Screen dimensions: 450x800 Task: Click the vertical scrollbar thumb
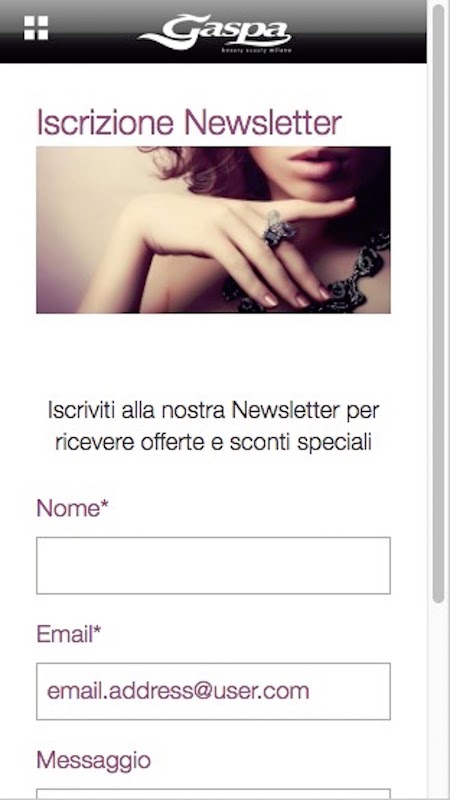(438, 304)
